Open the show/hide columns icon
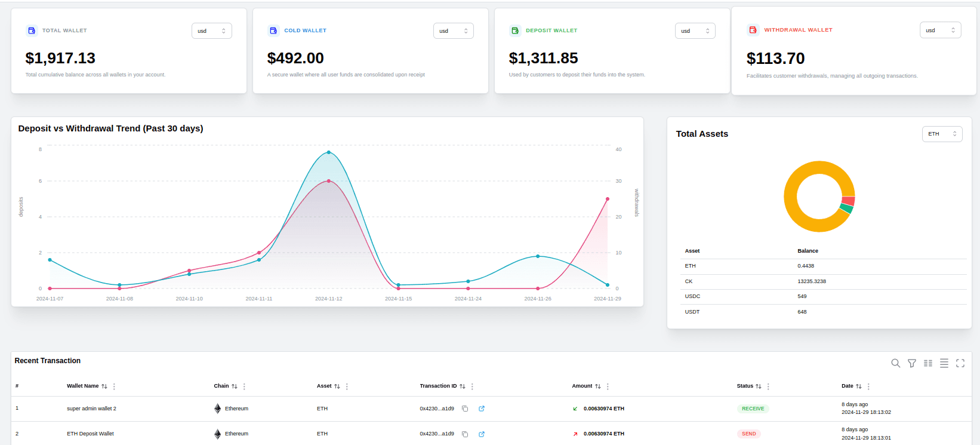The image size is (980, 445). (928, 363)
